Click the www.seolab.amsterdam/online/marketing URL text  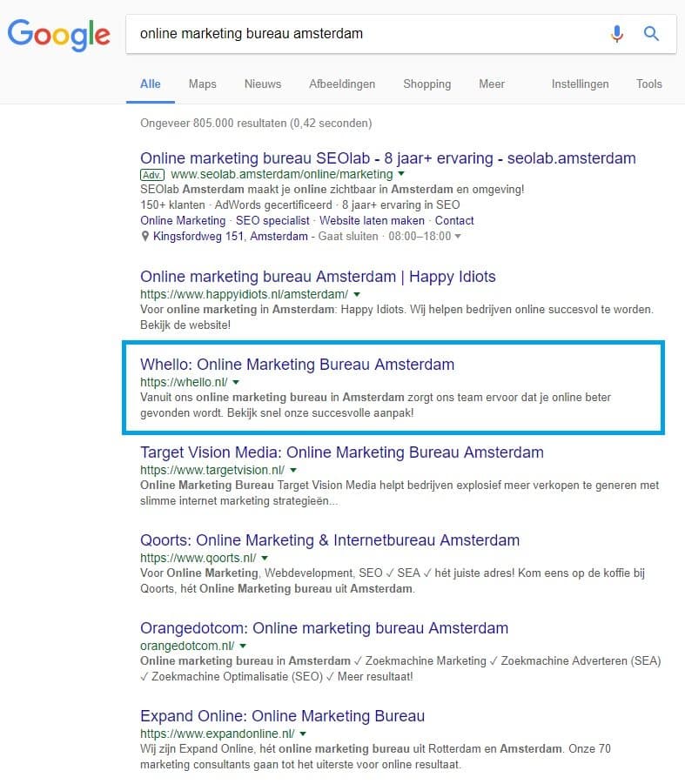[x=281, y=175]
